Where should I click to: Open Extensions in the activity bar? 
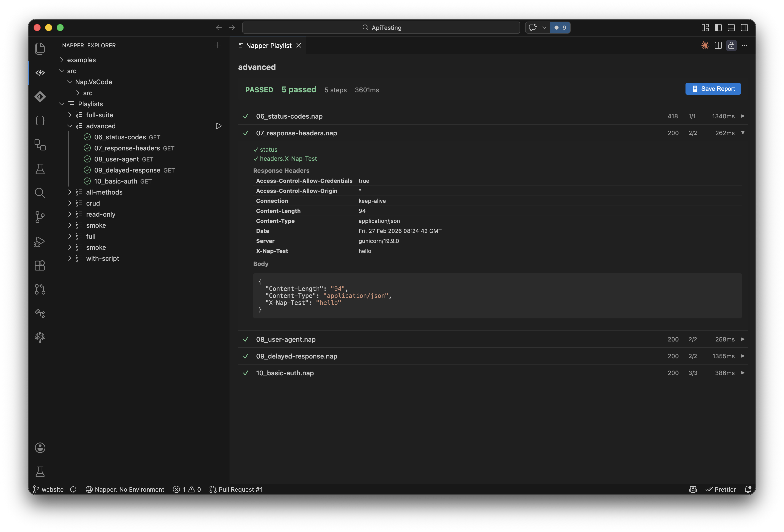pos(40,265)
